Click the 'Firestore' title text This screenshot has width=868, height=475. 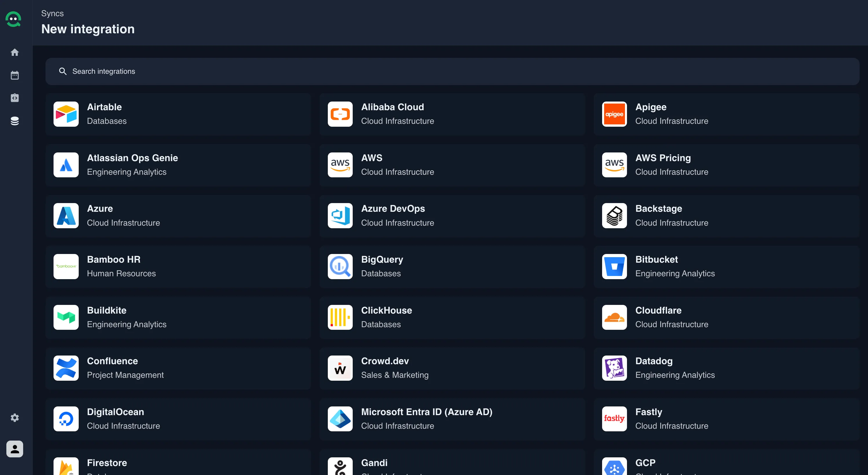pyautogui.click(x=107, y=463)
